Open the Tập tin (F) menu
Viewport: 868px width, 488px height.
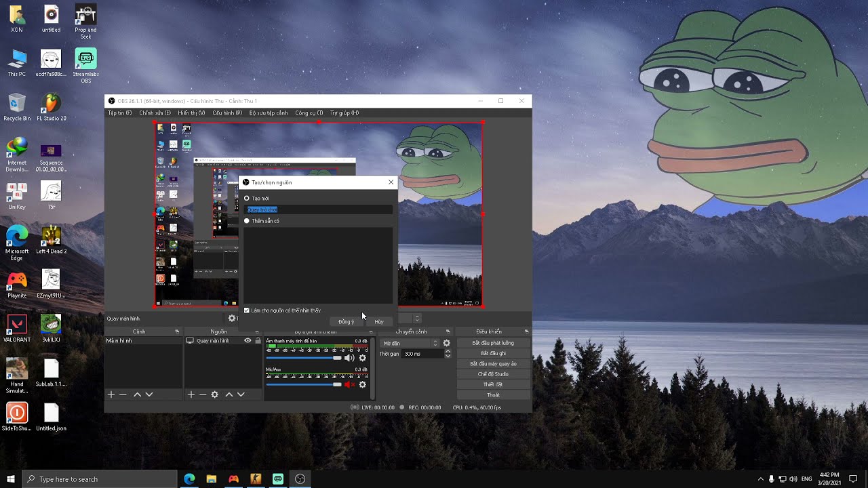(x=119, y=113)
